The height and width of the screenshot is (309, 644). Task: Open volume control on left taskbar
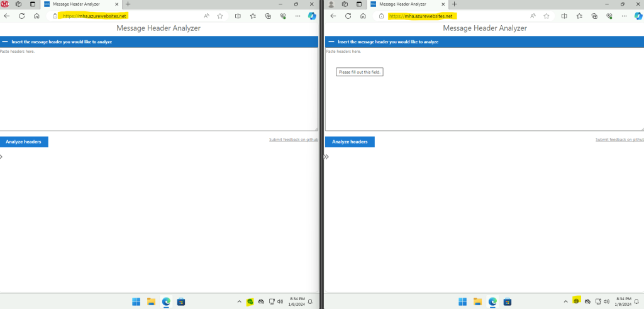pyautogui.click(x=280, y=301)
